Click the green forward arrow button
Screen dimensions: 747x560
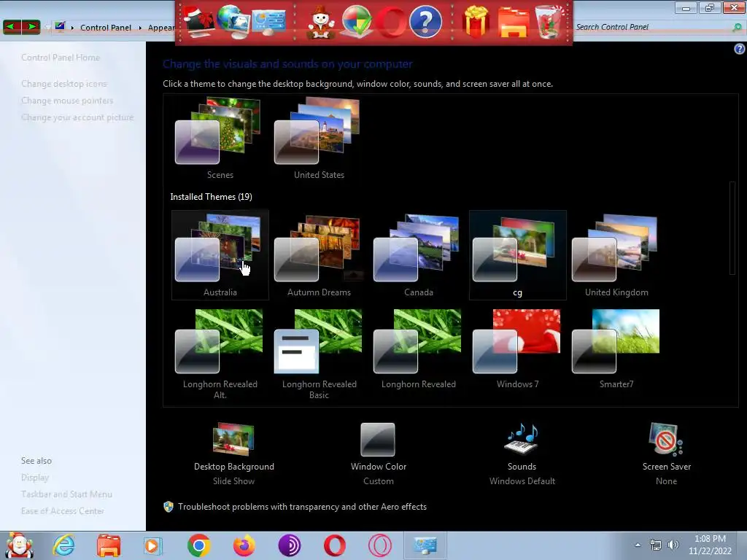coord(31,27)
